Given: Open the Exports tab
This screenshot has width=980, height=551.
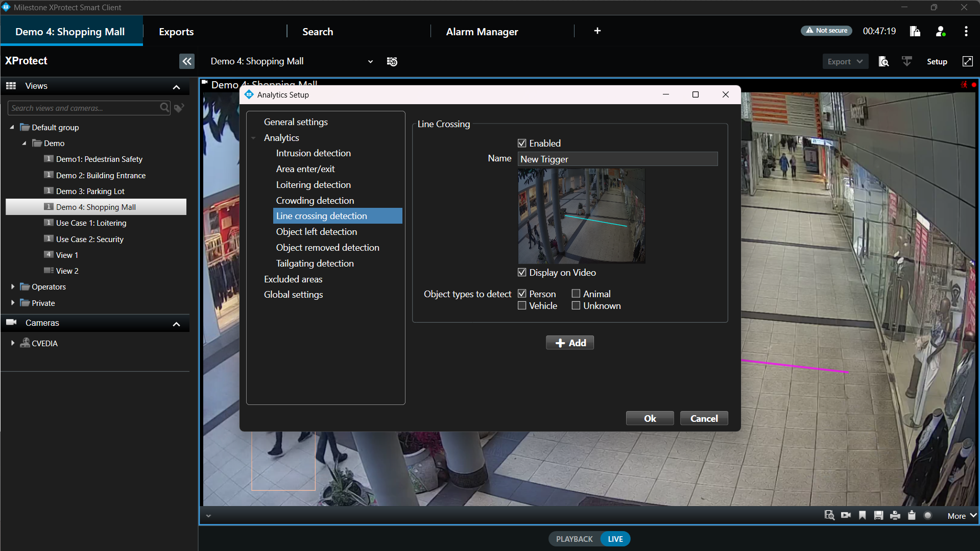Looking at the screenshot, I should point(176,32).
